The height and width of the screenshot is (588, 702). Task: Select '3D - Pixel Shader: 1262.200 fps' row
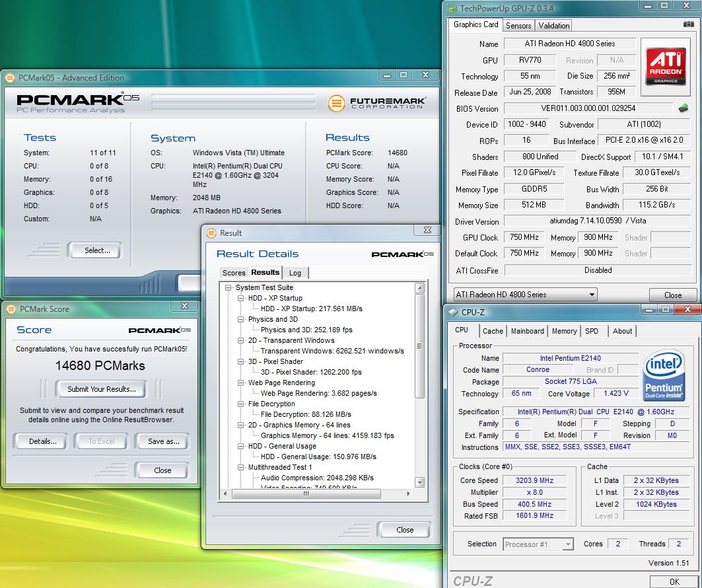pyautogui.click(x=311, y=372)
